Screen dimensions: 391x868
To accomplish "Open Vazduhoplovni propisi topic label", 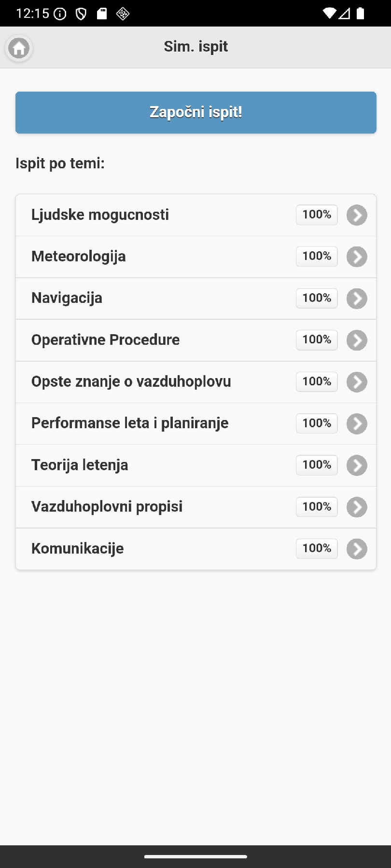I will click(107, 507).
